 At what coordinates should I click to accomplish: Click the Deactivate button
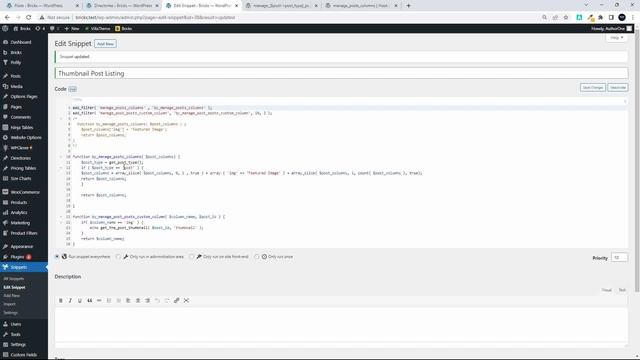(618, 87)
